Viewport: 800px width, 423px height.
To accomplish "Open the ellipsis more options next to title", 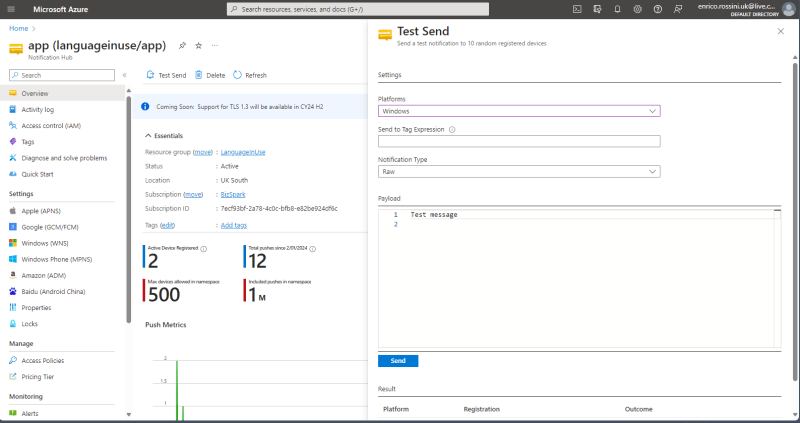I will click(x=215, y=45).
